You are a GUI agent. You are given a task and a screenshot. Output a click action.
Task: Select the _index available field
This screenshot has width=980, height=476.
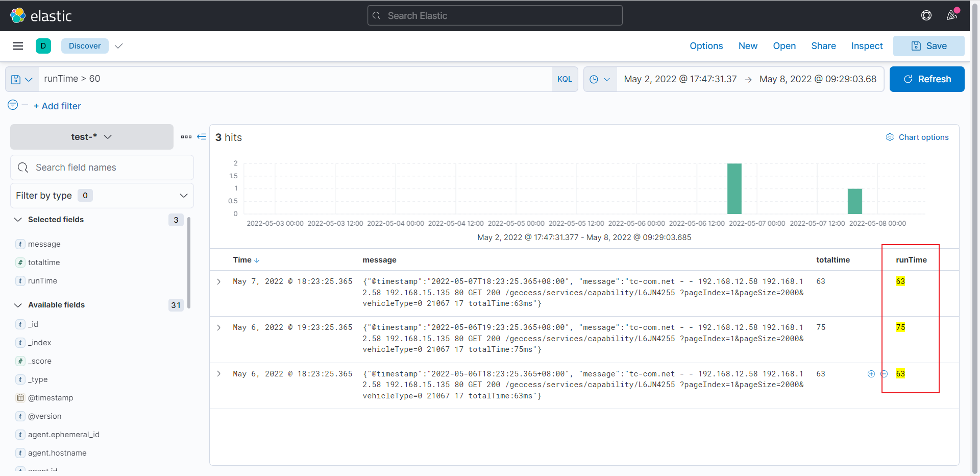(40, 343)
